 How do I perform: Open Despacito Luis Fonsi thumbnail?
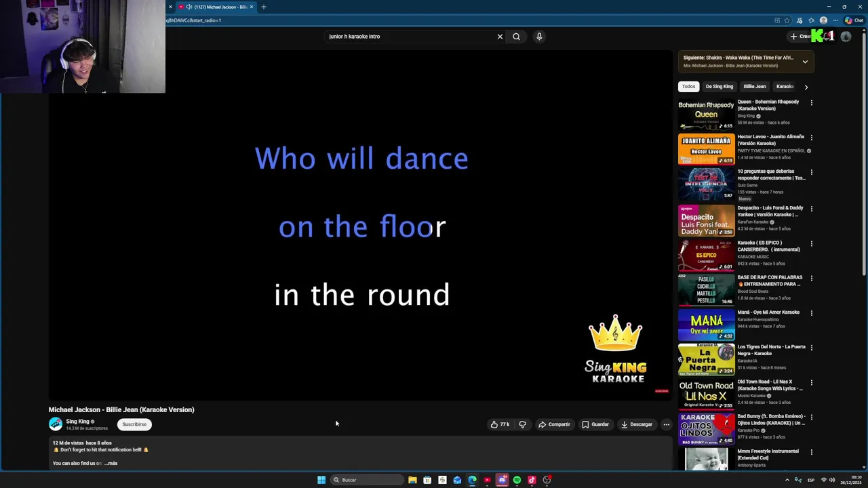[706, 220]
